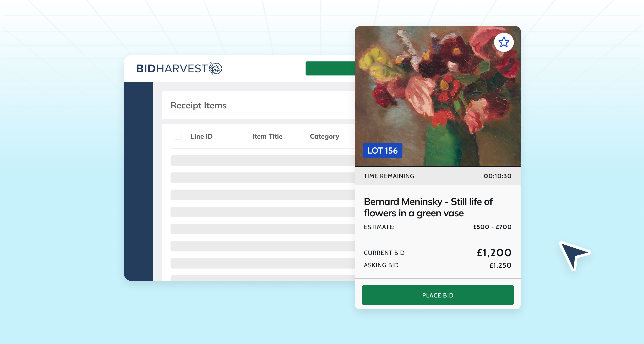Viewport: 644px width, 344px height.
Task: Open the Bernard Meninsky lot title
Action: pyautogui.click(x=428, y=207)
